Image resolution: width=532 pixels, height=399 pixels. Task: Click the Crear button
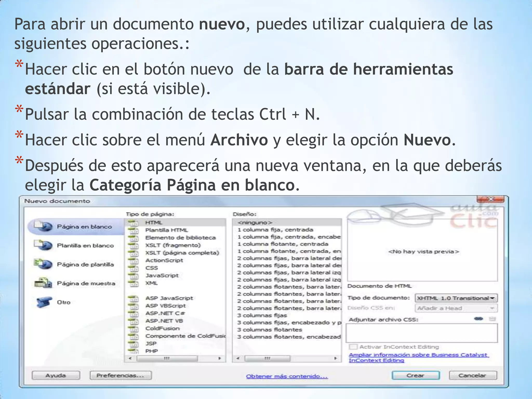pos(416,375)
